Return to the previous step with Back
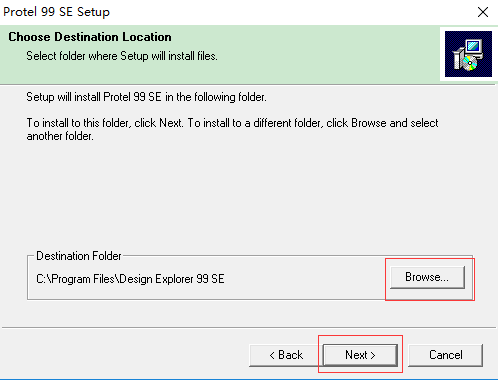Viewport: 498px width, 380px height. [x=286, y=355]
